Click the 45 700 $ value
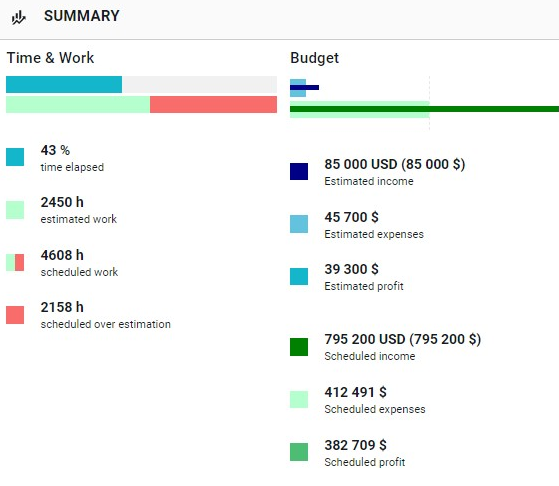Image resolution: width=559 pixels, height=486 pixels. point(352,217)
